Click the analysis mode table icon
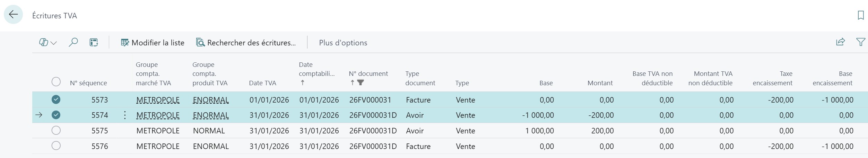Viewport: 868px width, 158px height. (x=94, y=43)
